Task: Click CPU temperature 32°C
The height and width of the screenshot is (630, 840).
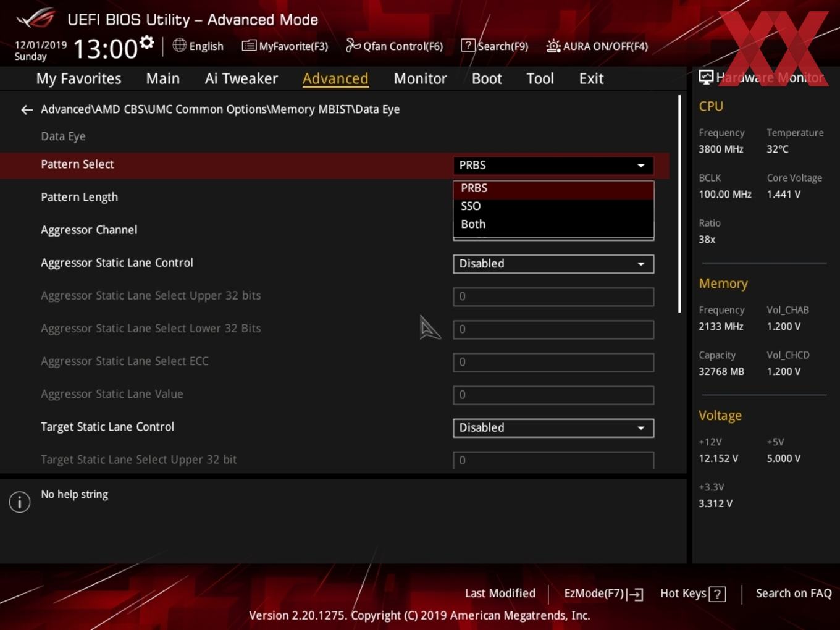Action: 778,149
